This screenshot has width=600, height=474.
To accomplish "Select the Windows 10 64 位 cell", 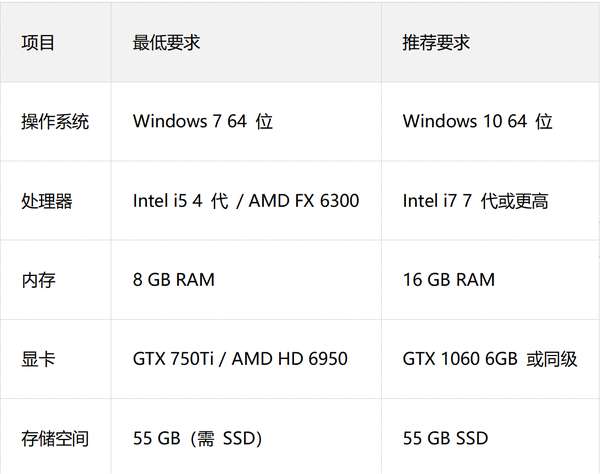I will click(477, 122).
